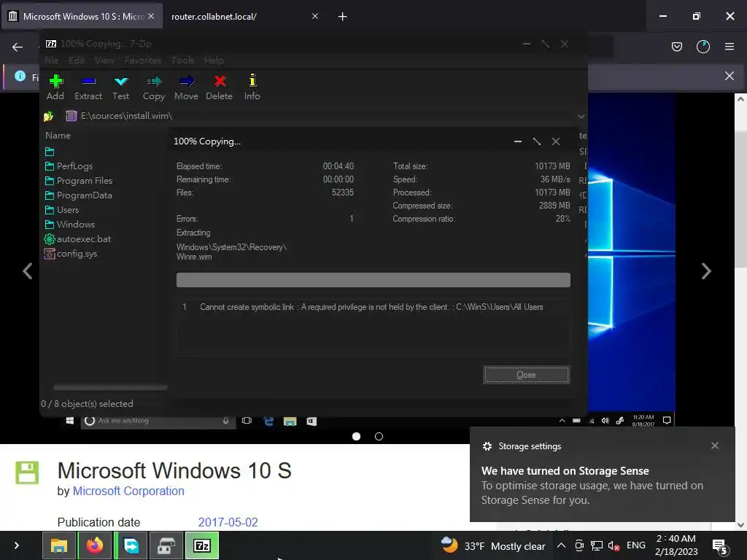
Task: Expand hidden system tray icons chevron
Action: tap(561, 546)
